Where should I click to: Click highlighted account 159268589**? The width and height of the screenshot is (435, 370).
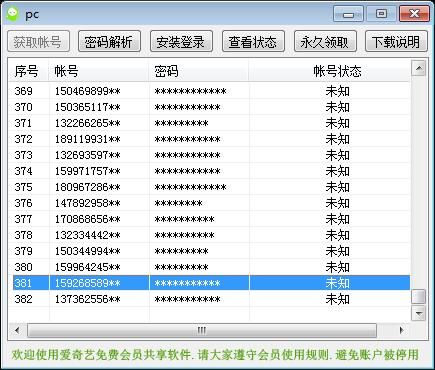[x=87, y=283]
